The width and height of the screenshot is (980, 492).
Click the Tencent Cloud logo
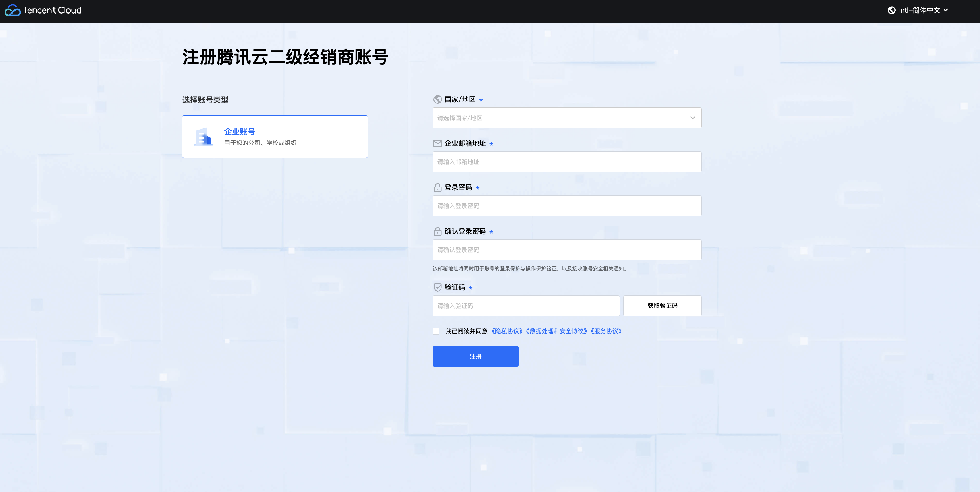(x=43, y=10)
